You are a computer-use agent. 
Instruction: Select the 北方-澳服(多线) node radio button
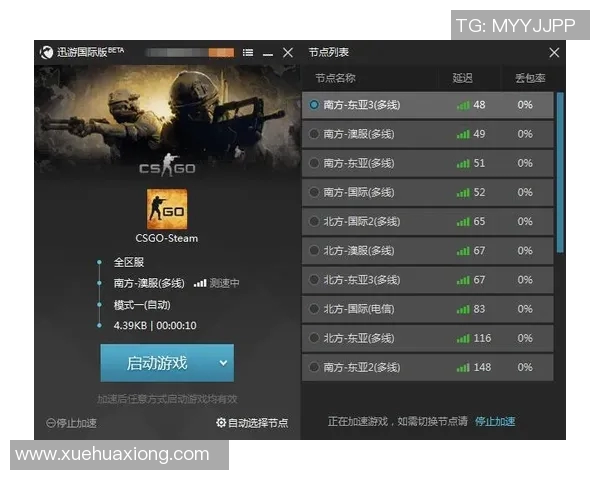[x=314, y=251]
